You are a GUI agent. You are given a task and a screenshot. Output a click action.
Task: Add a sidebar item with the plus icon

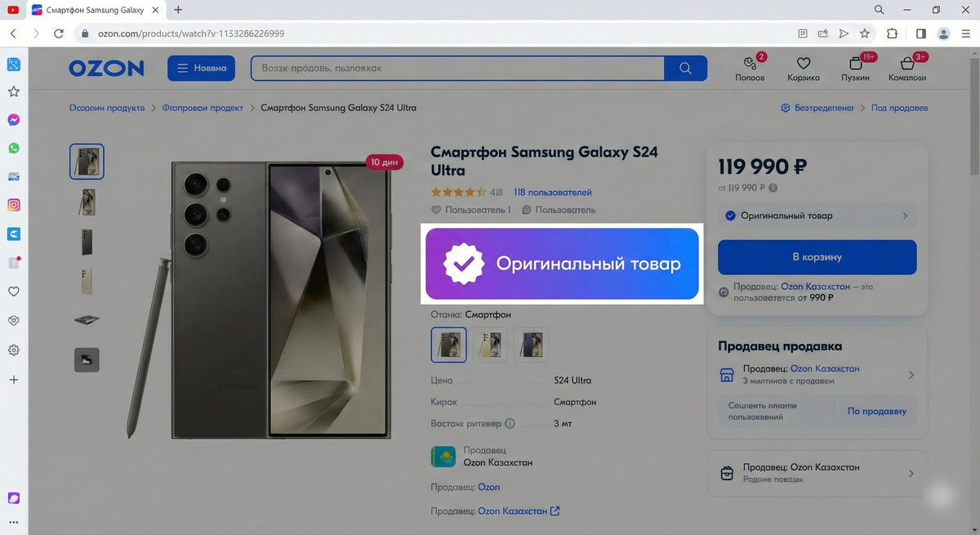14,380
